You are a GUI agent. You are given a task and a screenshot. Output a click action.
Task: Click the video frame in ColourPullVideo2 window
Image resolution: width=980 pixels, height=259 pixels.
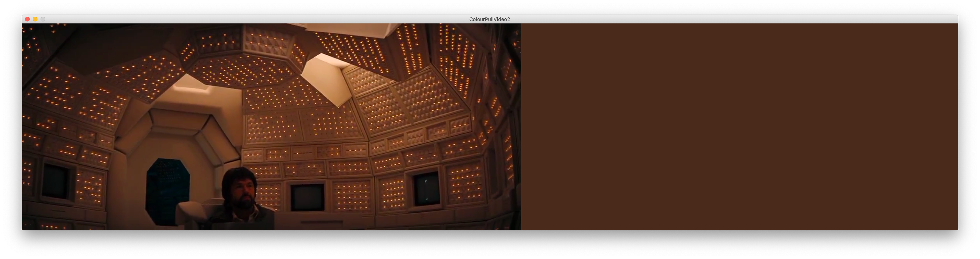click(271, 127)
